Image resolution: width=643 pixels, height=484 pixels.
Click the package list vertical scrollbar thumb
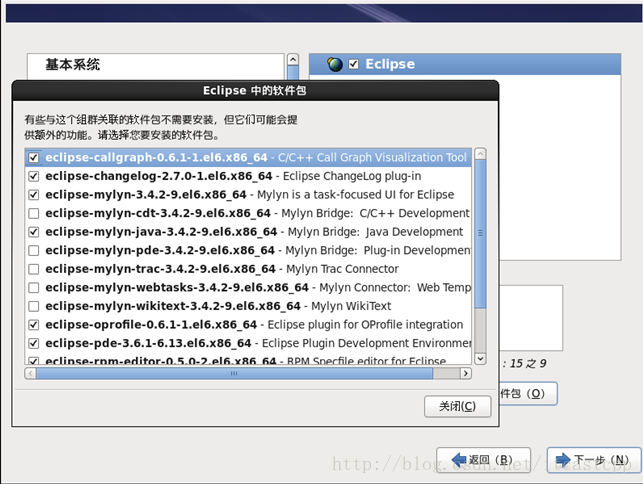click(480, 233)
